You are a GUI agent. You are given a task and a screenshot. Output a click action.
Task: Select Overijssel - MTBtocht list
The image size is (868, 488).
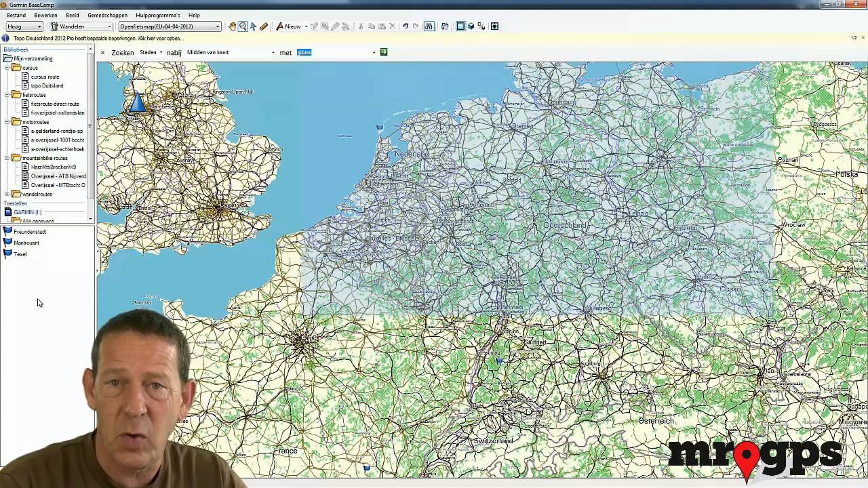58,185
